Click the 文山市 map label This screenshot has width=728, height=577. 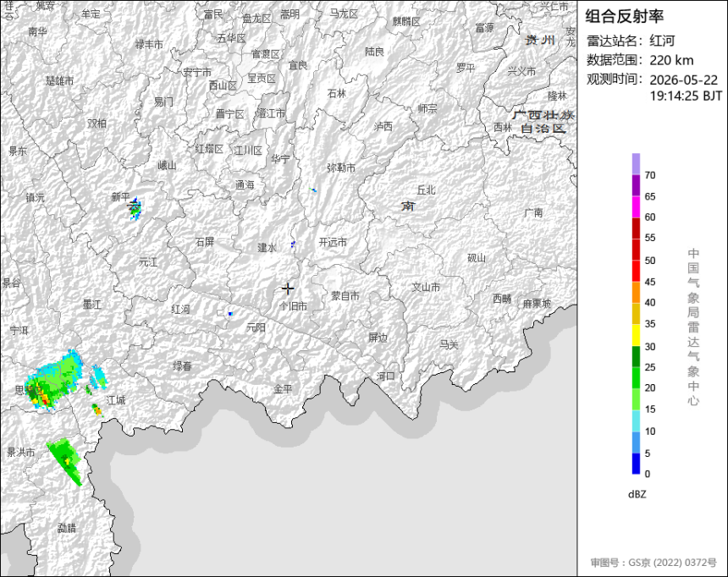point(426,288)
